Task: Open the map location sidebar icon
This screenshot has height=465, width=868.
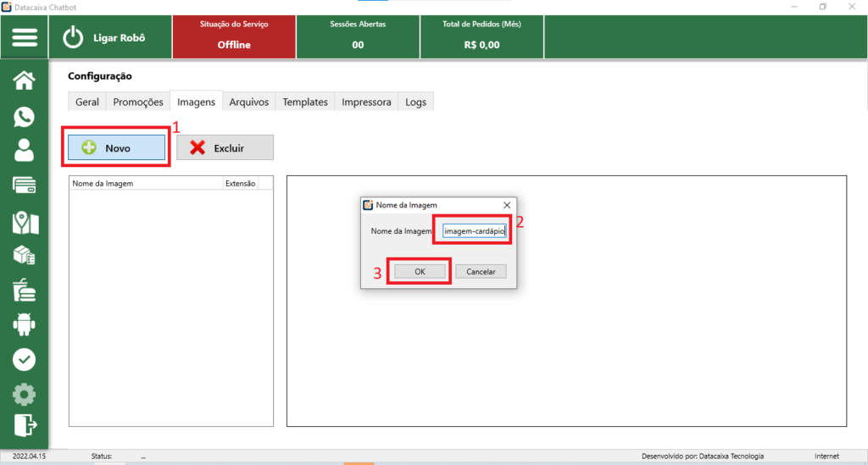Action: pos(25,222)
